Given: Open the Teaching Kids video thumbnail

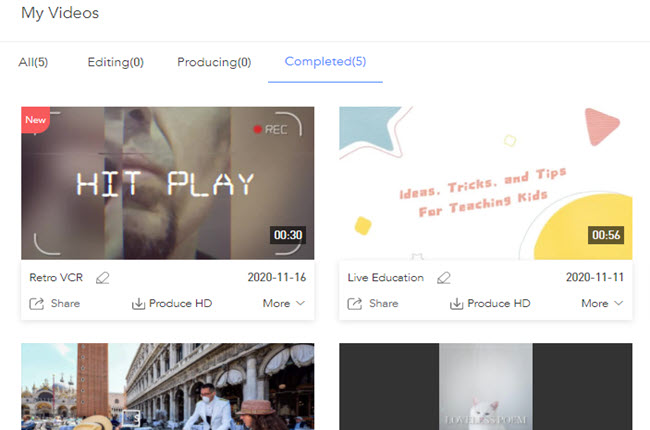Looking at the screenshot, I should [485, 183].
